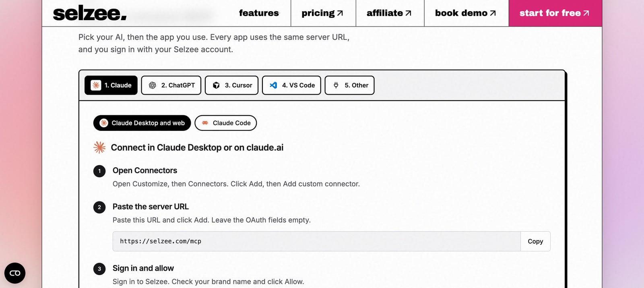The width and height of the screenshot is (644, 288).
Task: Click the pricing external arrow icon
Action: click(340, 13)
